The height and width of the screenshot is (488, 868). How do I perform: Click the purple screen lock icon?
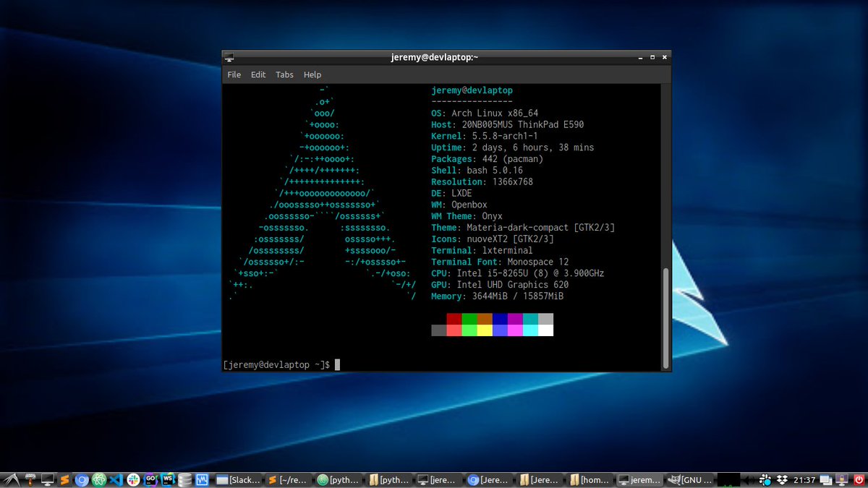[842, 479]
